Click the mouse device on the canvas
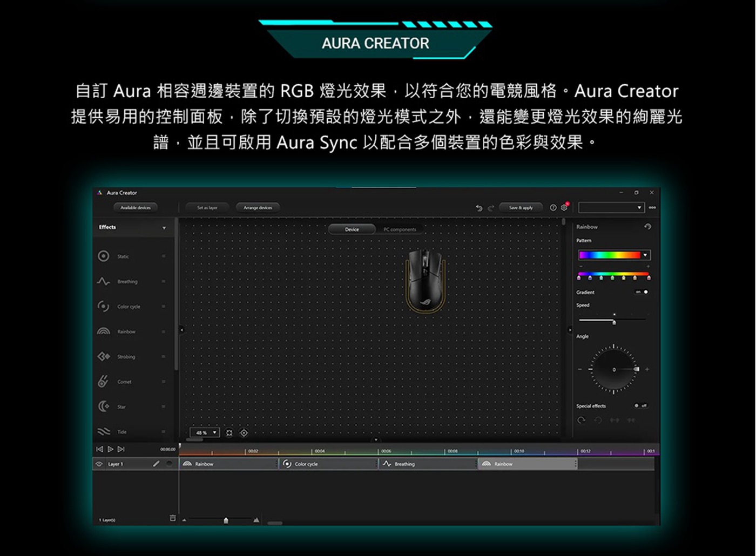 tap(426, 281)
